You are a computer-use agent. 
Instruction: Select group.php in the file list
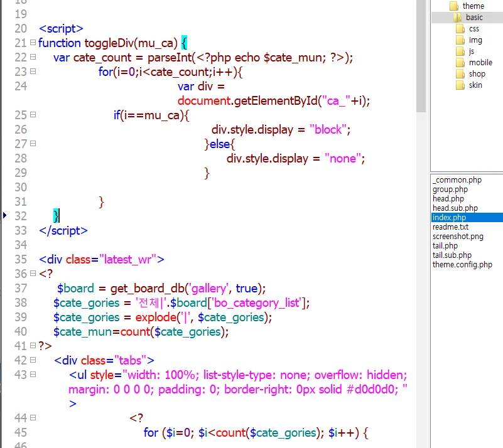(x=450, y=189)
